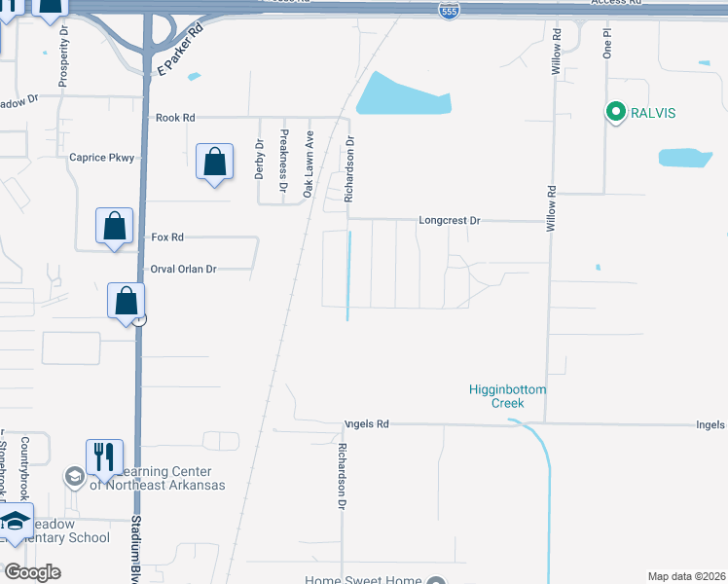This screenshot has height=584, width=728.
Task: Click the Map data ©2026 attribution
Action: click(687, 576)
